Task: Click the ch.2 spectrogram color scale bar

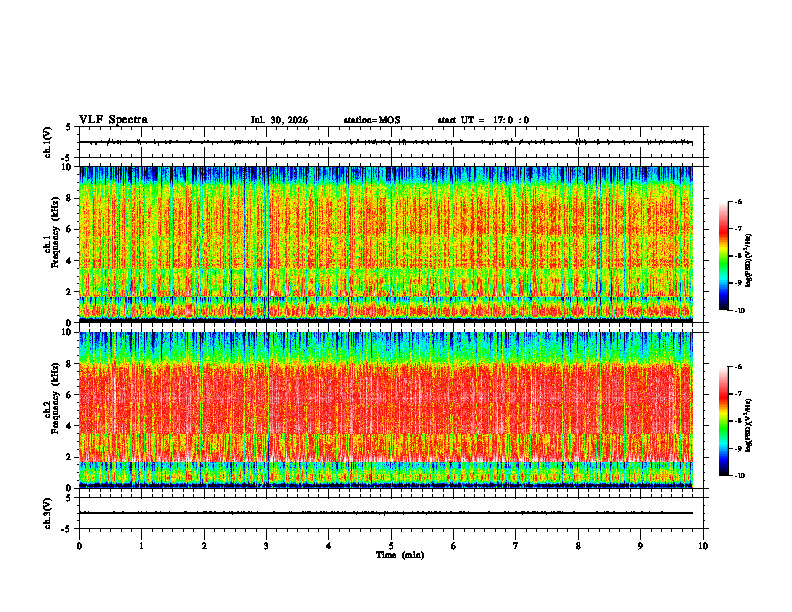Action: click(723, 421)
